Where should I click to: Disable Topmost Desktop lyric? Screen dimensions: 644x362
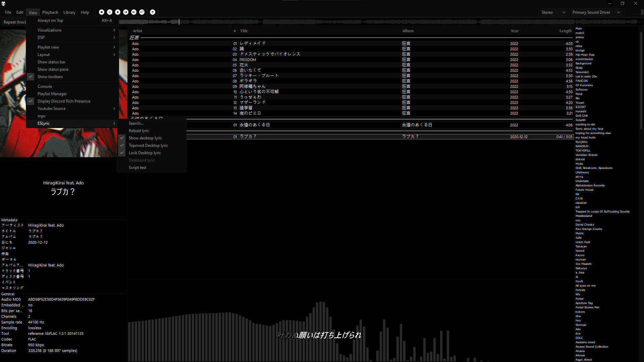coord(149,145)
